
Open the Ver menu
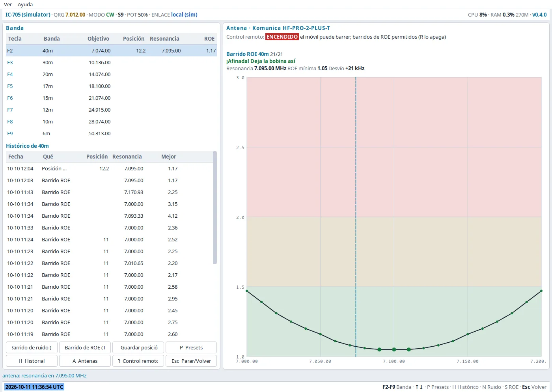pyautogui.click(x=8, y=4)
